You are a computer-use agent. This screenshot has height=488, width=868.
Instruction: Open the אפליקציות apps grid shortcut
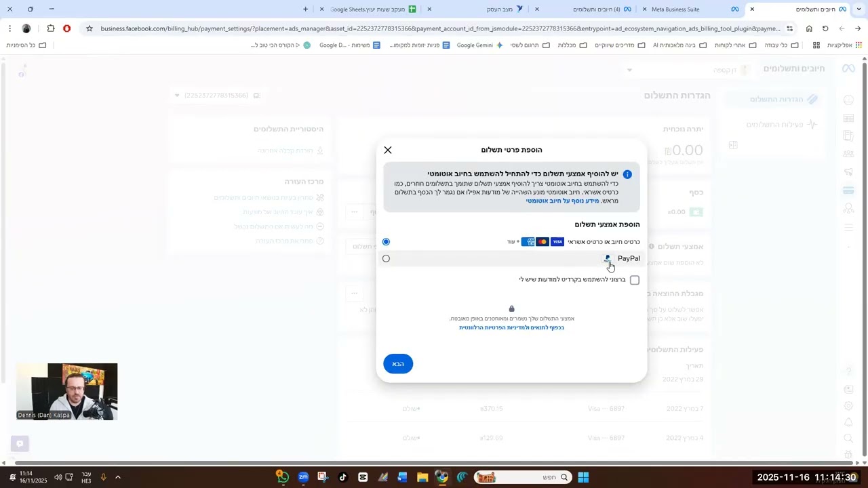[844, 45]
